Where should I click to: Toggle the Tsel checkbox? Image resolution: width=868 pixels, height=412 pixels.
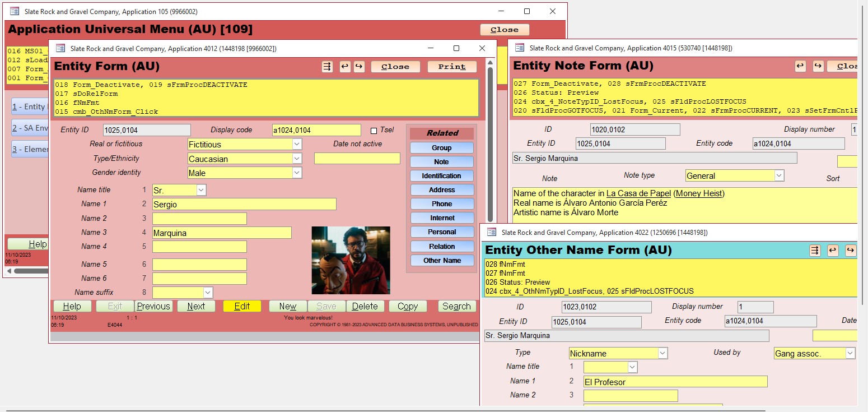pyautogui.click(x=374, y=131)
